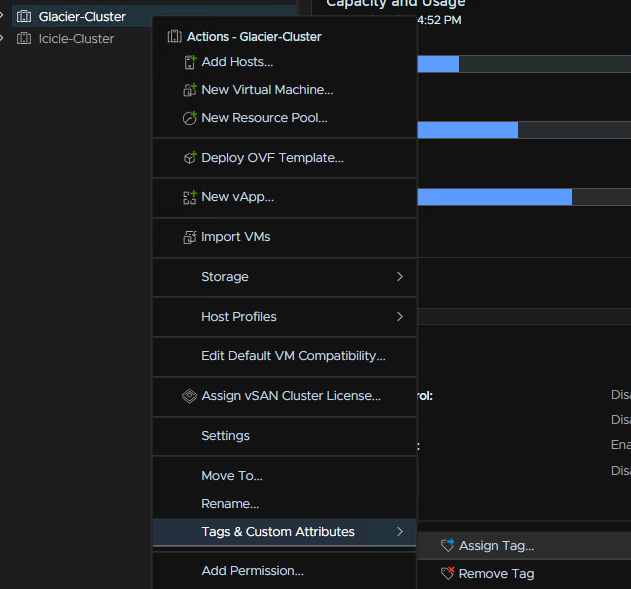Select Glacier-Cluster in inventory tree
Image resolution: width=631 pixels, height=589 pixels.
pos(82,16)
